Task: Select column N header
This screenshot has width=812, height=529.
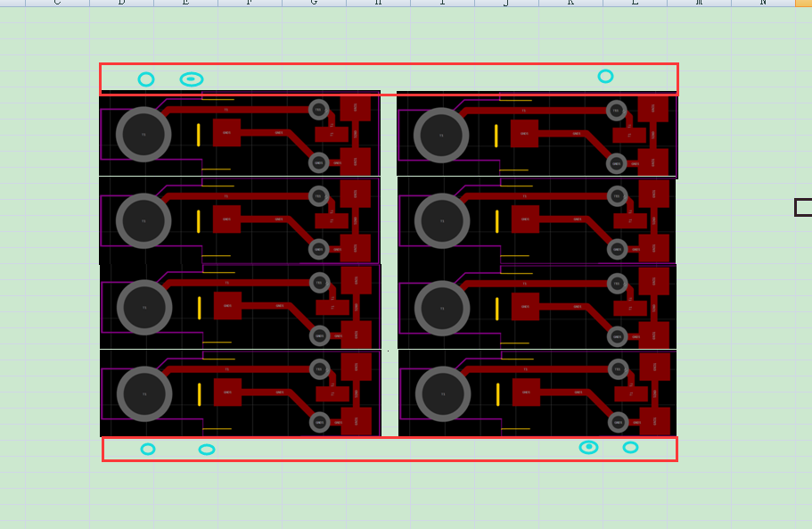Action: pyautogui.click(x=763, y=3)
